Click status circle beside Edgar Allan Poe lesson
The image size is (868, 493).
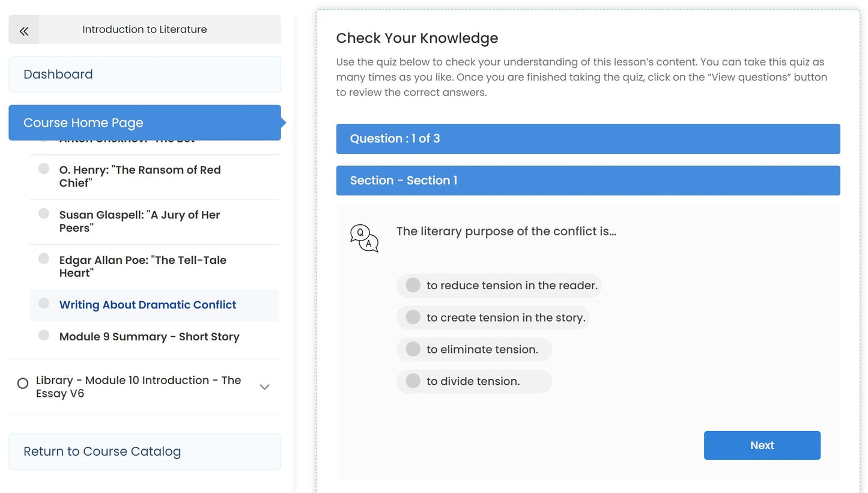pyautogui.click(x=44, y=259)
